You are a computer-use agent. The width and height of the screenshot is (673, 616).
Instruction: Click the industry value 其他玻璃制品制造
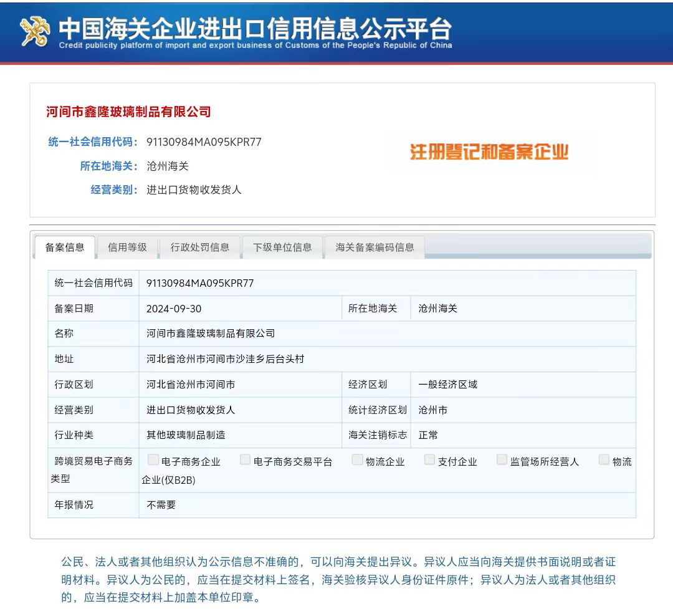[186, 435]
